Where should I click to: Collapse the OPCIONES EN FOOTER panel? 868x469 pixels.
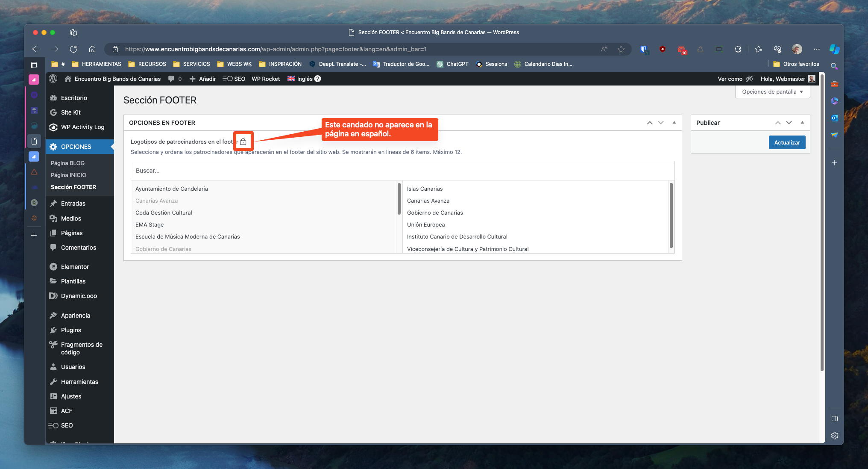pyautogui.click(x=674, y=123)
